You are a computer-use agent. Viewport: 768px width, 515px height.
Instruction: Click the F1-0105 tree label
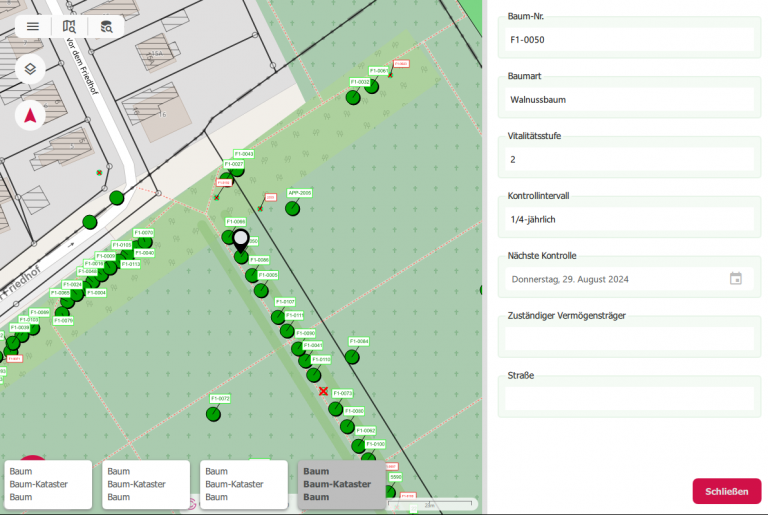tap(122, 245)
